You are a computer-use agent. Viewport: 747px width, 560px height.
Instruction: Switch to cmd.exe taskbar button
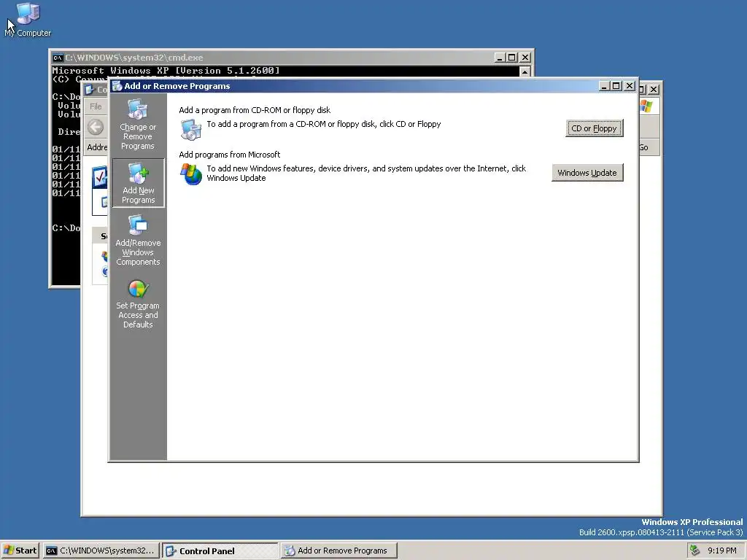pyautogui.click(x=101, y=551)
